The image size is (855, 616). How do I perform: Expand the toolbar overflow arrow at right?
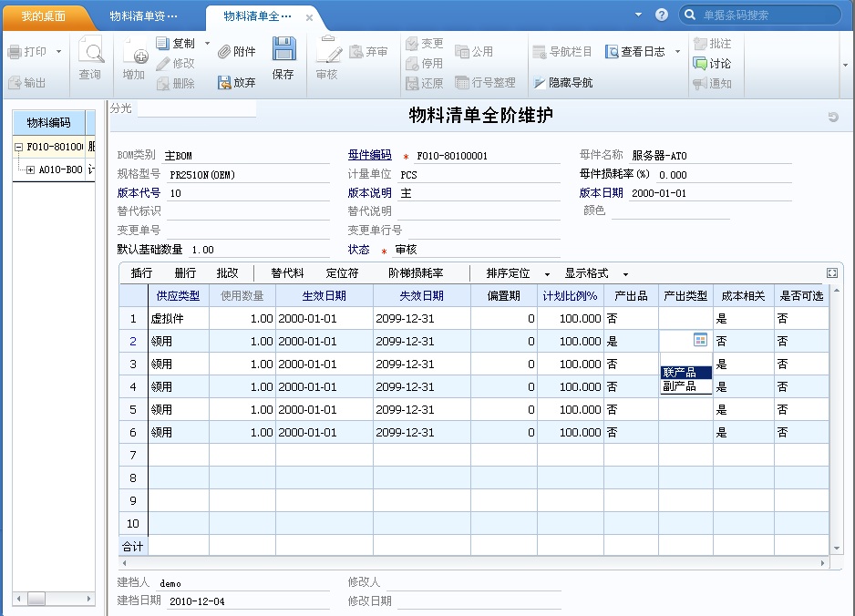pyautogui.click(x=845, y=65)
